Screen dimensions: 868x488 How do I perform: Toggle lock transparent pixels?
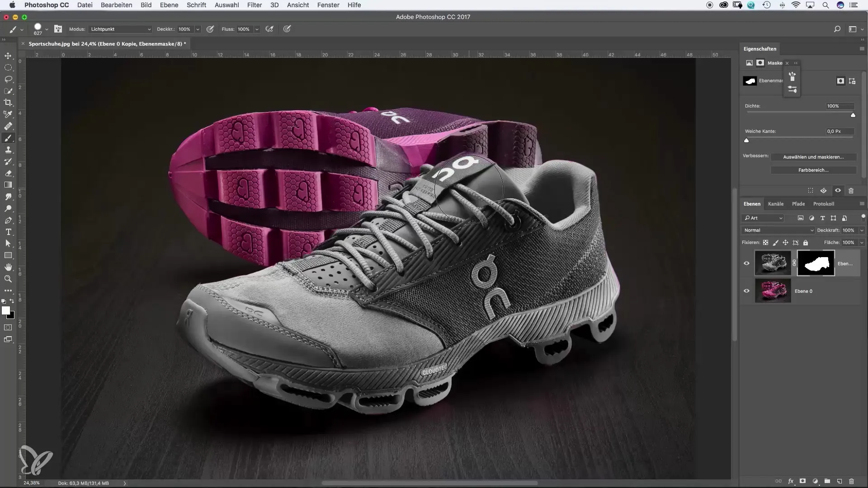click(765, 243)
